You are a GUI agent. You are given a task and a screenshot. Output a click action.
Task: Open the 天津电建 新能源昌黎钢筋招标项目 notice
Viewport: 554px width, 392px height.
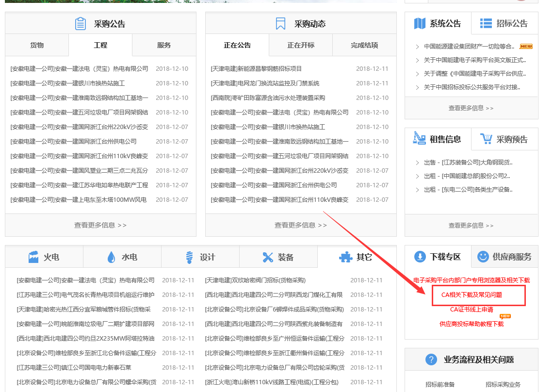pyautogui.click(x=256, y=69)
